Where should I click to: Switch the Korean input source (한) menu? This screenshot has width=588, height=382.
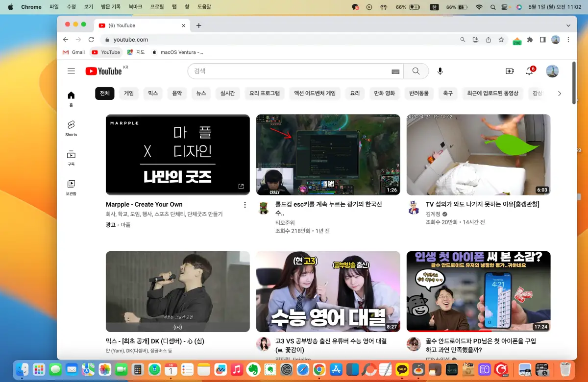pos(434,7)
